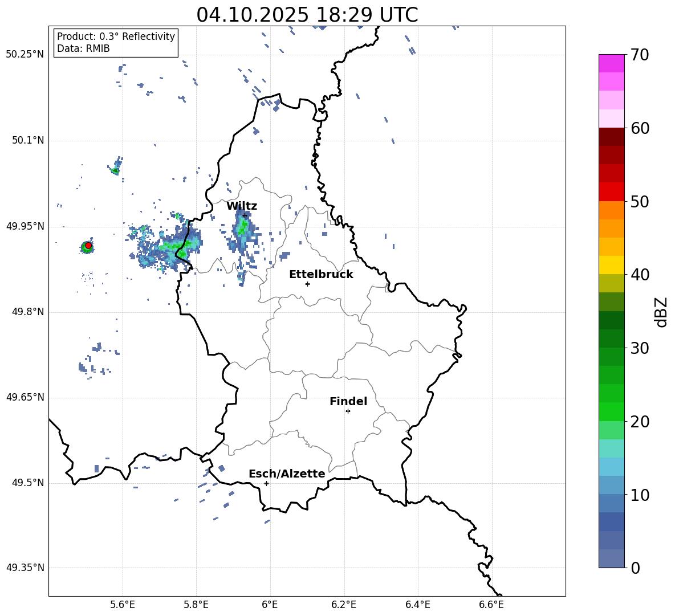Click the cyan colorbar segment below 20

pos(611,448)
